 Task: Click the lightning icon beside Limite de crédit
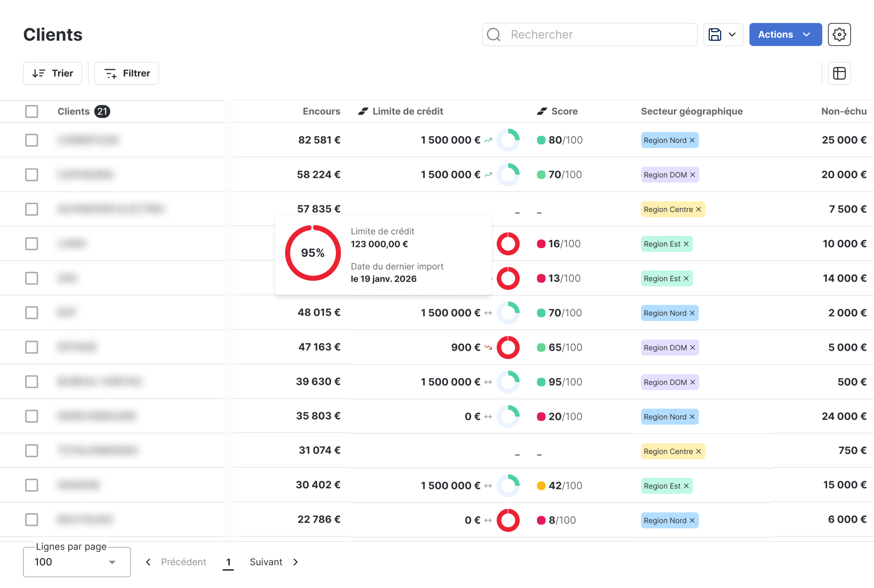click(x=362, y=111)
